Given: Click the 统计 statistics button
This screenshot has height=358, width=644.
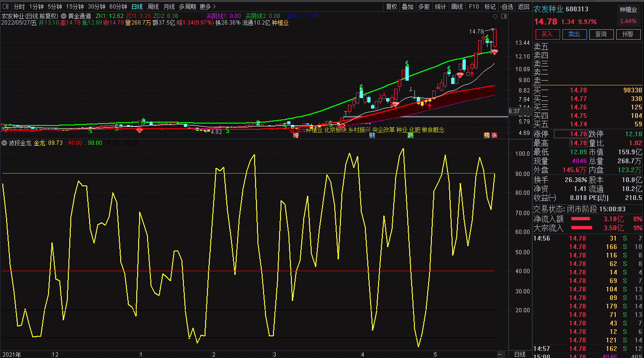Looking at the screenshot, I should tap(440, 7).
